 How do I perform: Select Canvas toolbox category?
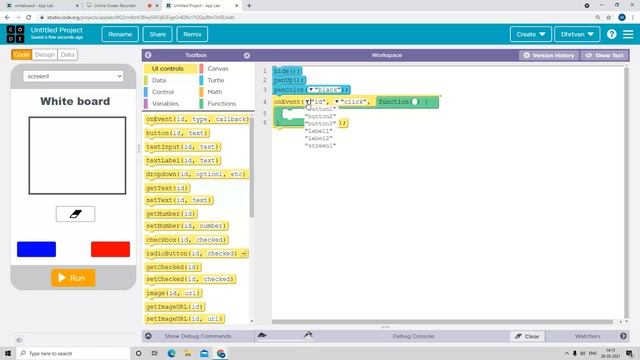(218, 69)
